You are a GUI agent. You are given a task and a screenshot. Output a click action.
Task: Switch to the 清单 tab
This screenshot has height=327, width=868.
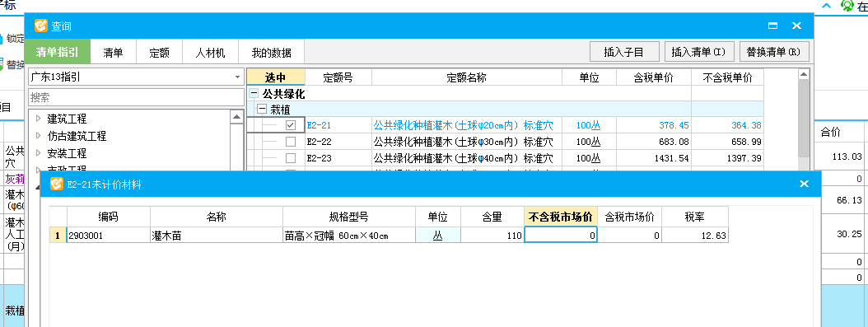[x=113, y=53]
